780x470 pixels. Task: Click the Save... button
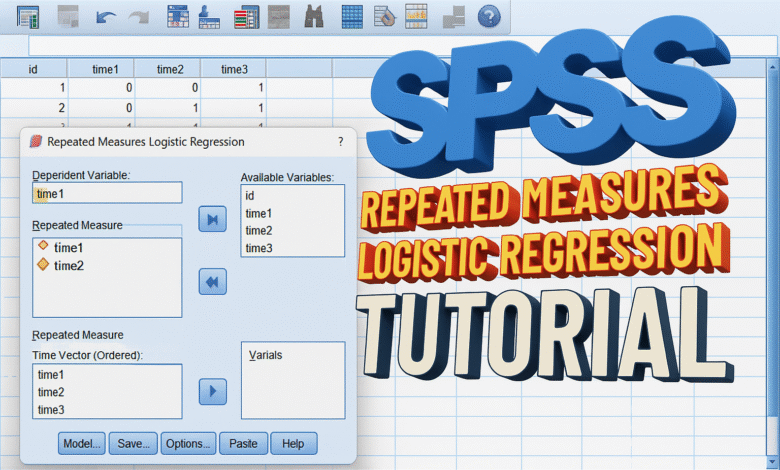point(133,444)
